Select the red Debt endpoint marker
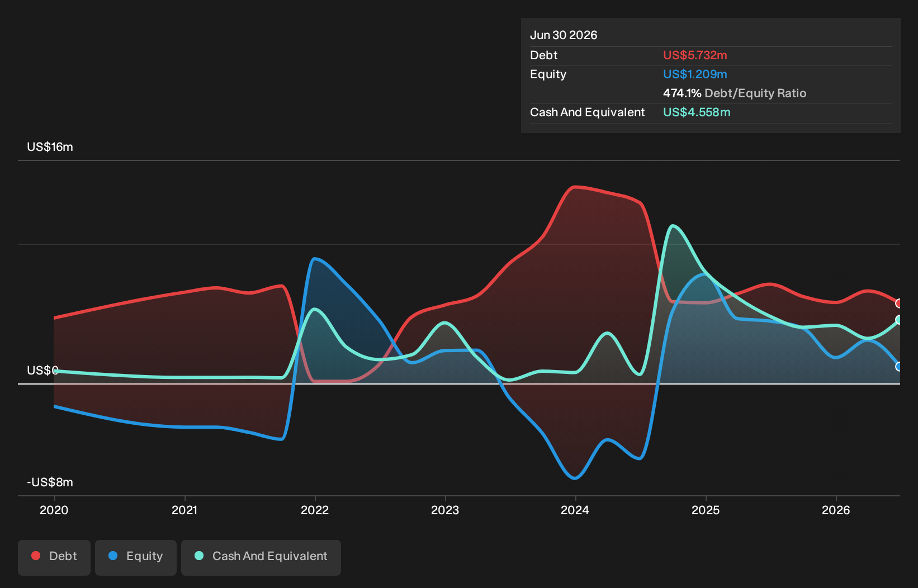 pos(899,304)
